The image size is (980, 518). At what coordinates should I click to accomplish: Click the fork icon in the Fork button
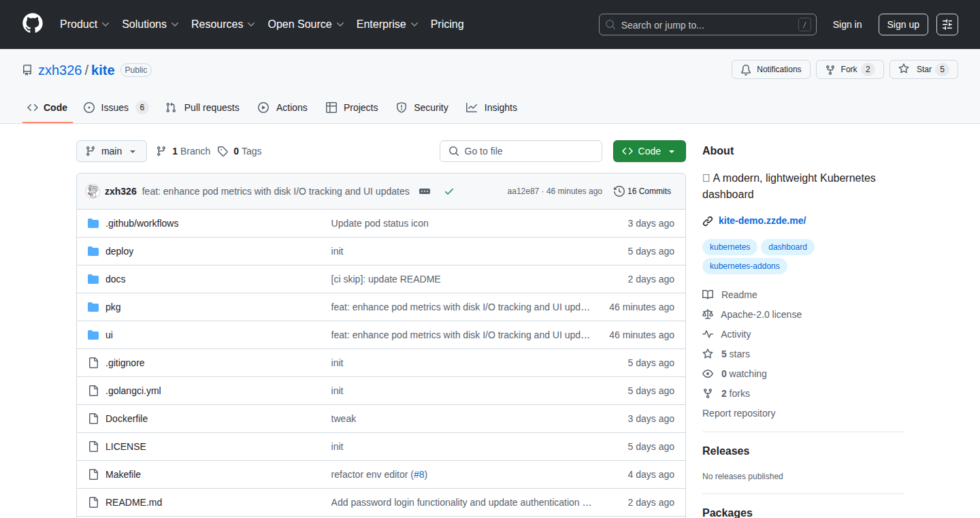point(830,69)
